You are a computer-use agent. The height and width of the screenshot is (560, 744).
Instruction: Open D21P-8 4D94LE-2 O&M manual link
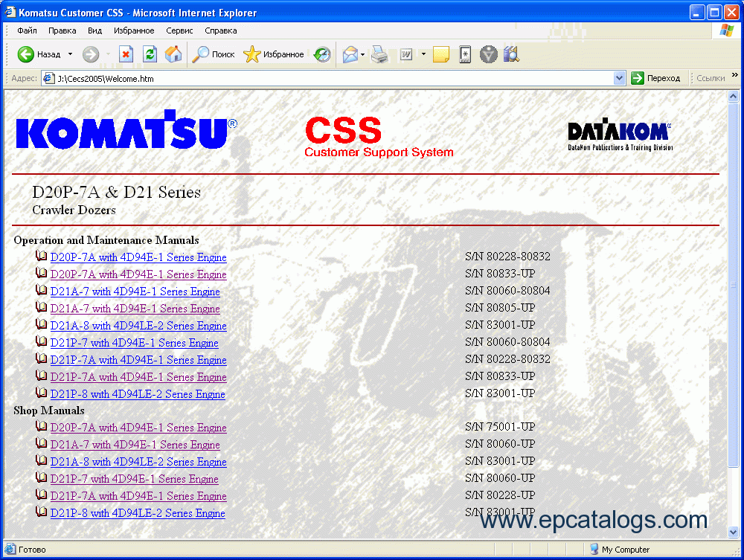(138, 394)
